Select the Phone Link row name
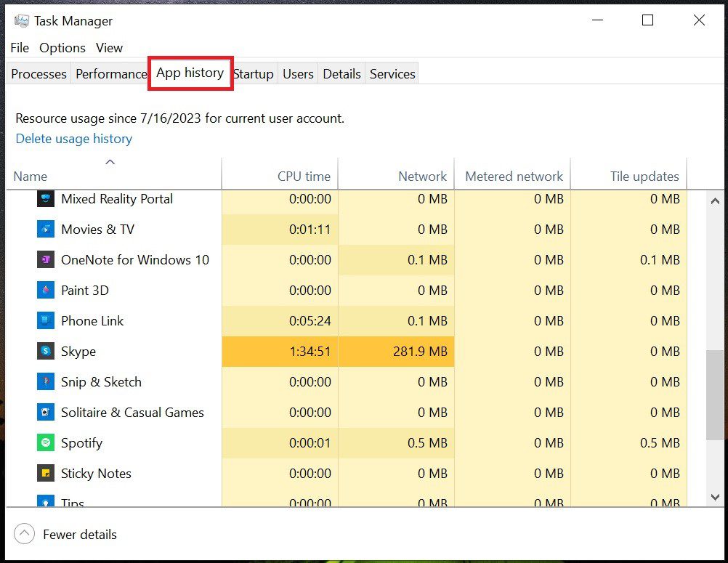 click(92, 320)
